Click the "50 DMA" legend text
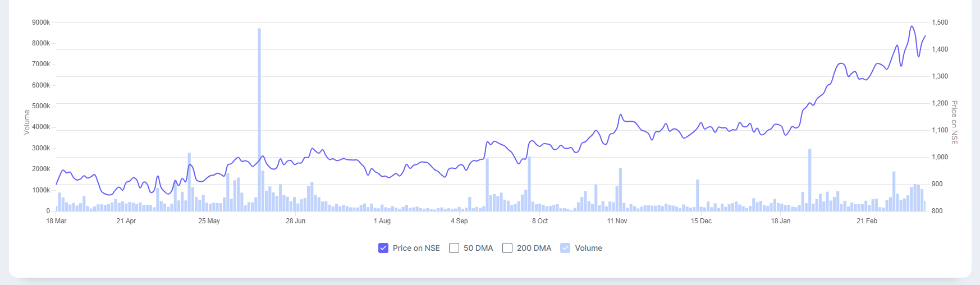Viewport: 980px width, 285px height. pos(478,248)
